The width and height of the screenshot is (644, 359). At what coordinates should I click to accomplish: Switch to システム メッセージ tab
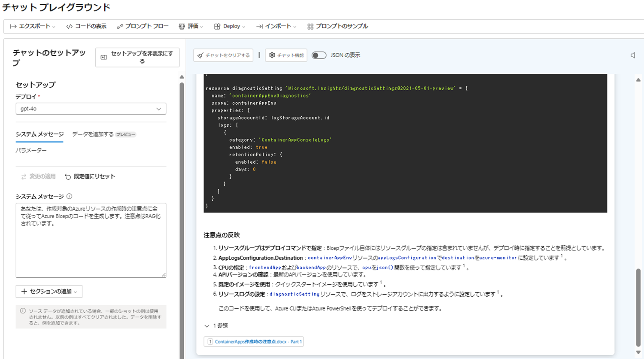pyautogui.click(x=39, y=134)
